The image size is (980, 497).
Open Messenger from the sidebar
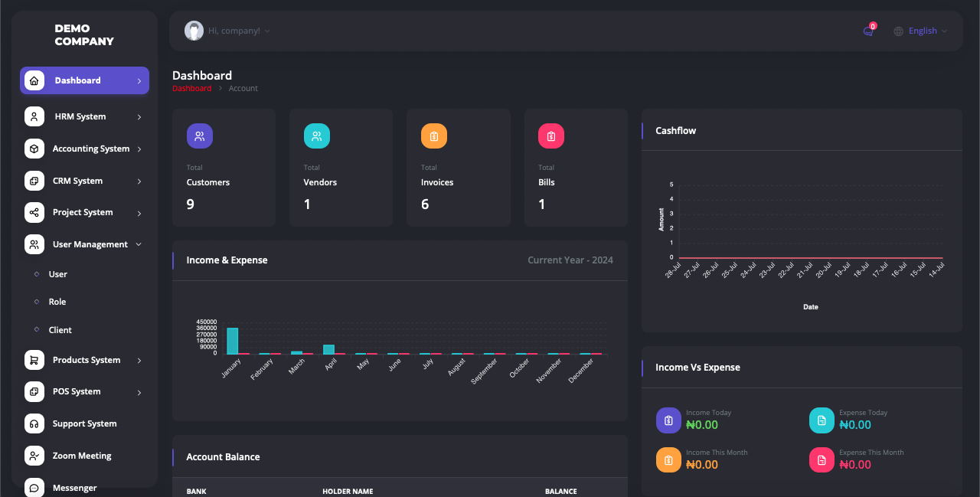coord(74,488)
